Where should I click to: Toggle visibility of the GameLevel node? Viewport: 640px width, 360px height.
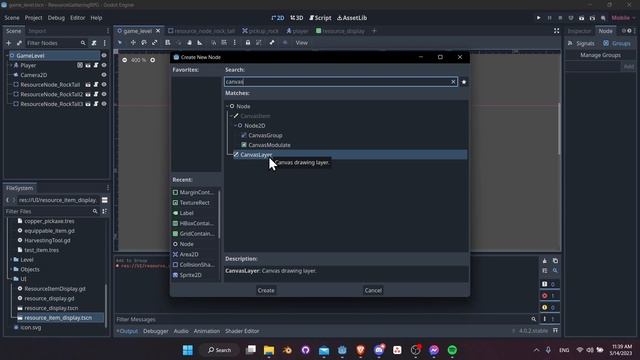pos(104,56)
